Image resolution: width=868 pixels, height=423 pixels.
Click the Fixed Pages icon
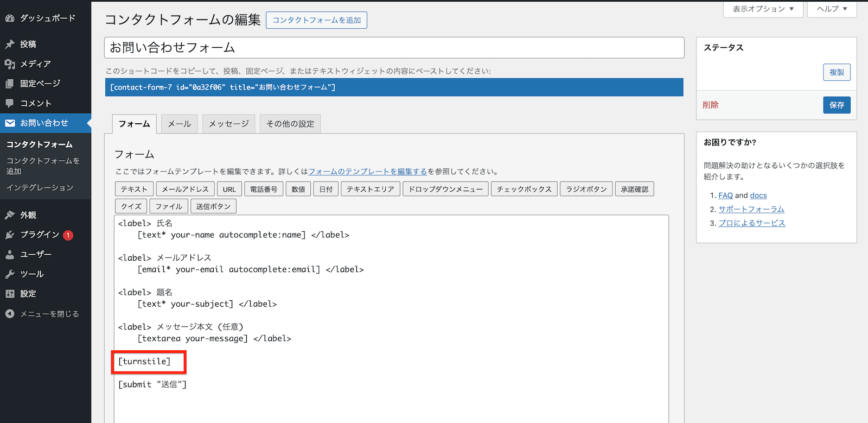pyautogui.click(x=10, y=84)
